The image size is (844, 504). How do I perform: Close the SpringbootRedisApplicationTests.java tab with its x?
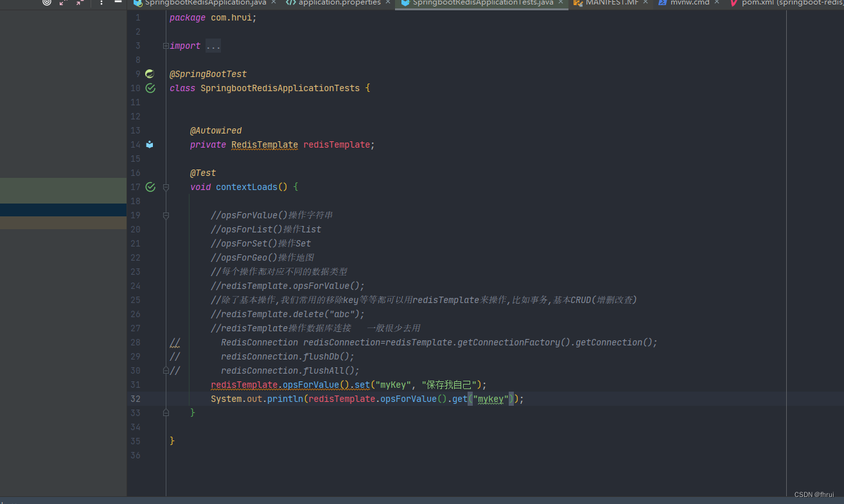pos(560,3)
